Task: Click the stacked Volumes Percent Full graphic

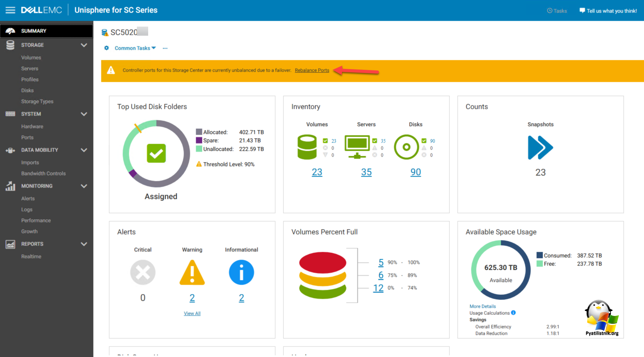Action: click(x=323, y=275)
